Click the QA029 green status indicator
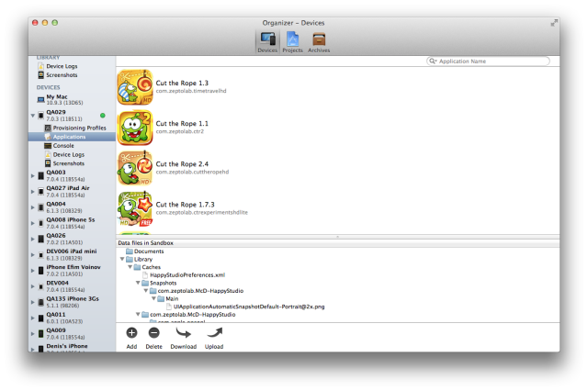The image size is (588, 391). [103, 116]
